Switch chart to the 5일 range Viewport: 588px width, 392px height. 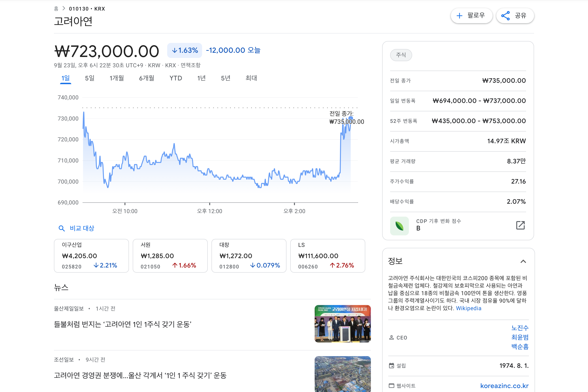click(90, 78)
